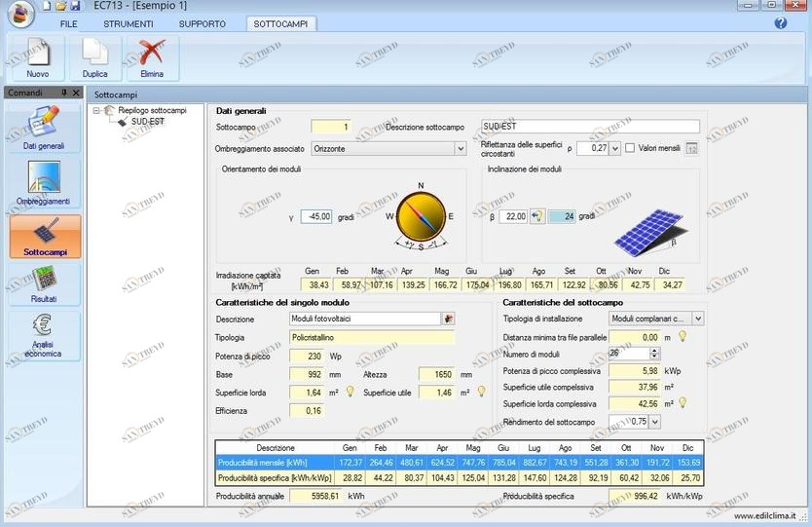Click the Duplica icon in the ribbon
The width and height of the screenshot is (812, 527).
(95, 55)
